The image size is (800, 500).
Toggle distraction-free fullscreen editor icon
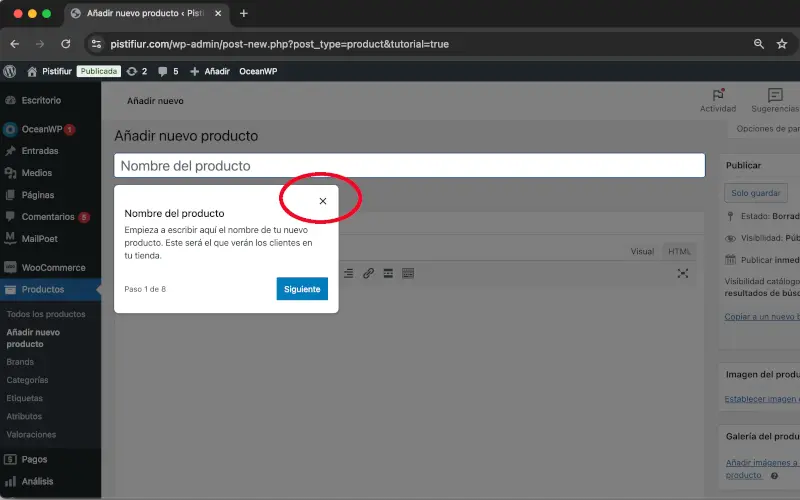683,273
